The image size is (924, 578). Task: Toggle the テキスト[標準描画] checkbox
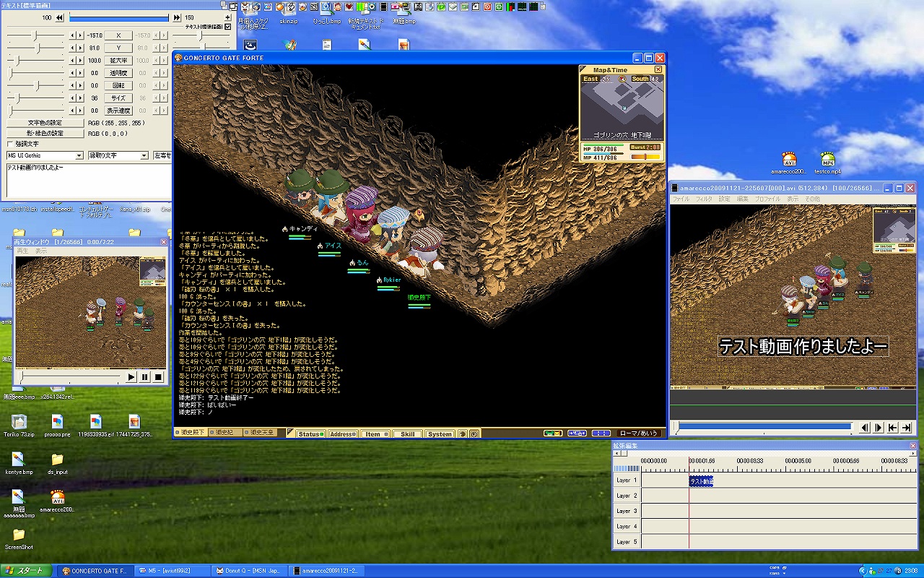pyautogui.click(x=228, y=27)
